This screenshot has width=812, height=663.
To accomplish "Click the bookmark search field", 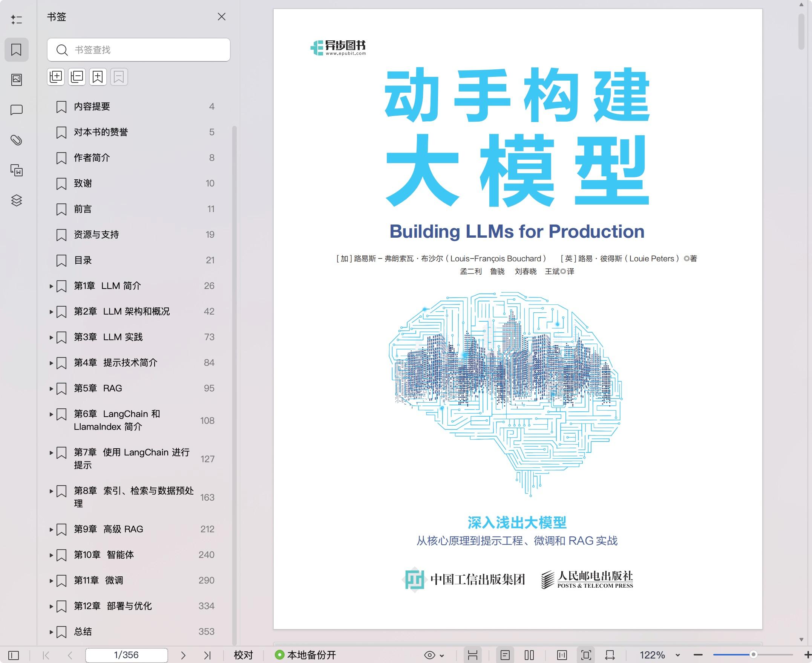I will point(139,50).
